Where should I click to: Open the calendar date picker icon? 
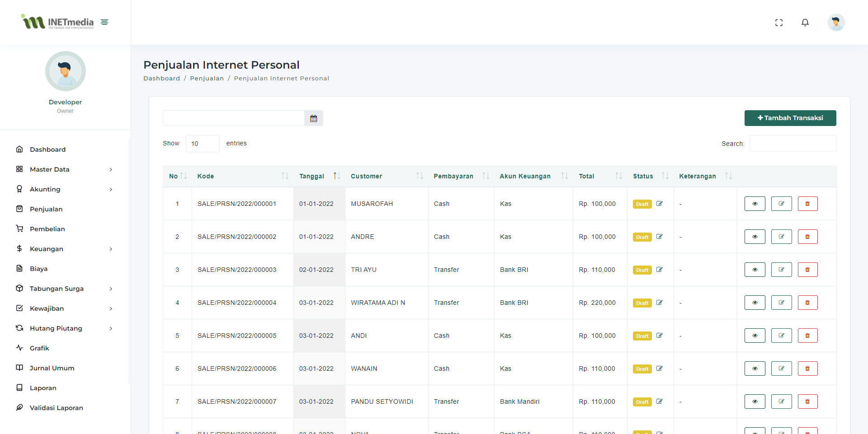(313, 118)
